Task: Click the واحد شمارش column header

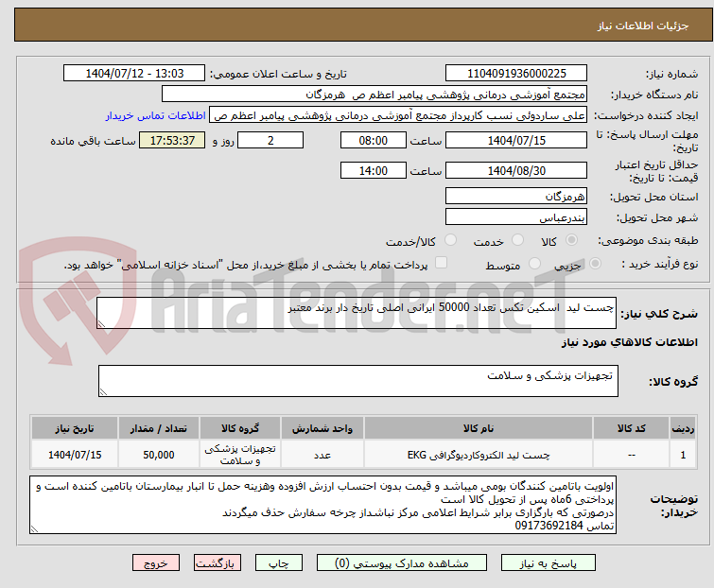Action: (x=322, y=428)
